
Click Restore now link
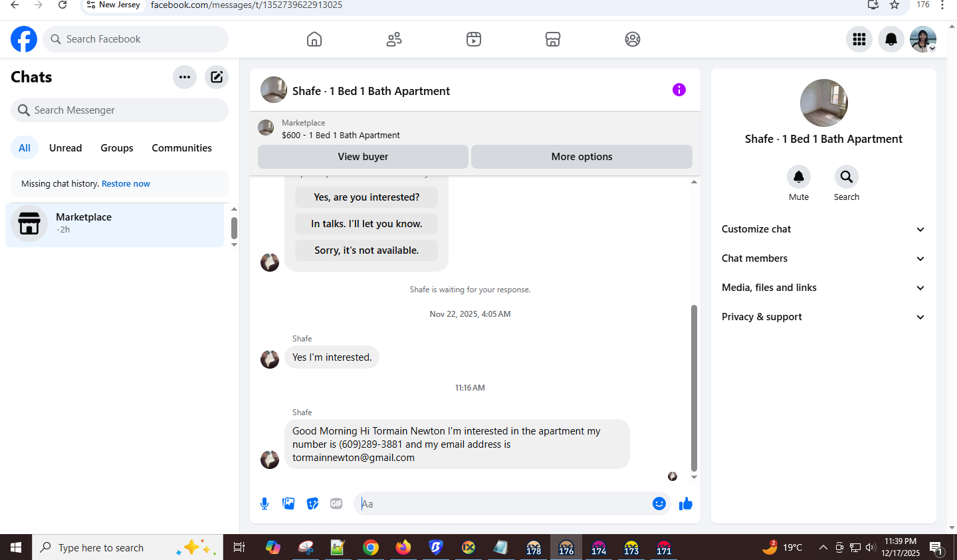pos(126,184)
